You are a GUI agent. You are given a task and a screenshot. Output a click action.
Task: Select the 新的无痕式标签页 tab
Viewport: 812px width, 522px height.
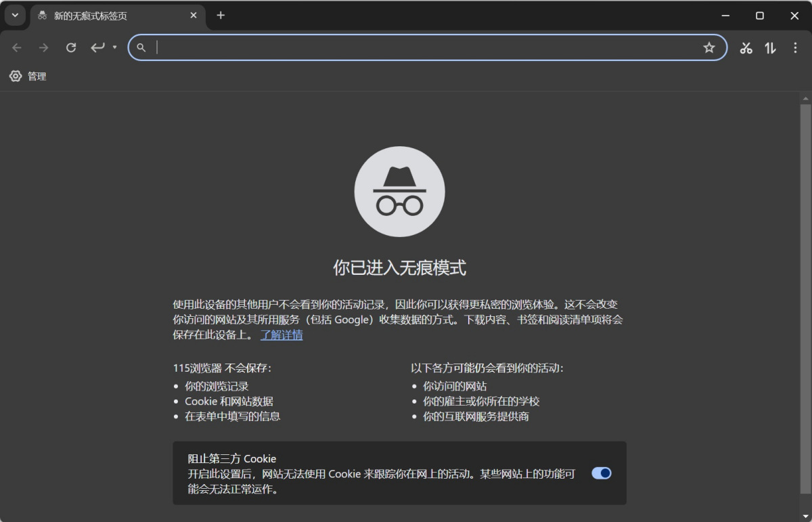(108, 16)
